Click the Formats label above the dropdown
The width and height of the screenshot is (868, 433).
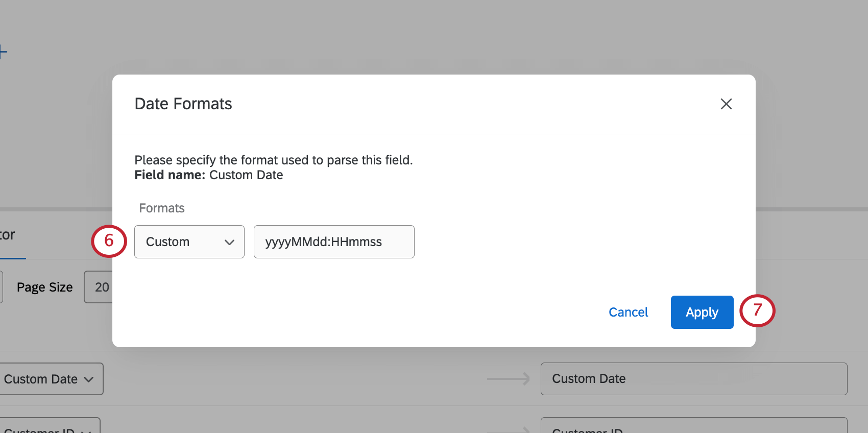coord(162,208)
